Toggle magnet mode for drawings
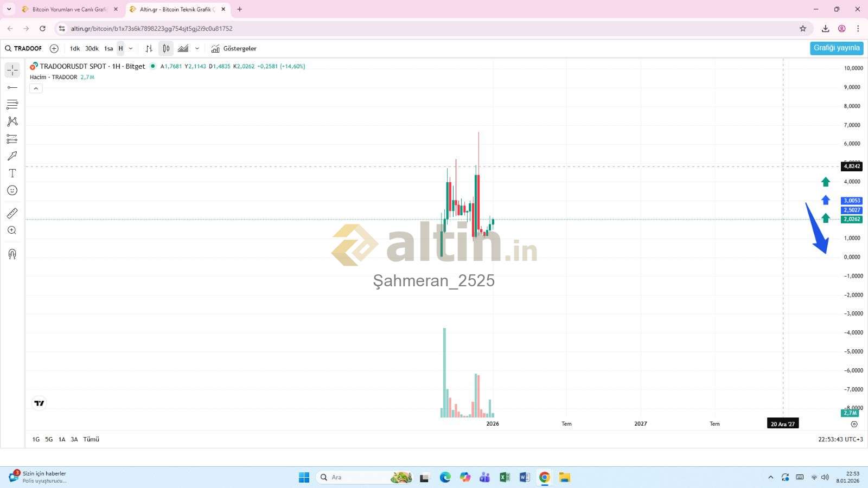Viewport: 868px width, 488px height. point(12,254)
